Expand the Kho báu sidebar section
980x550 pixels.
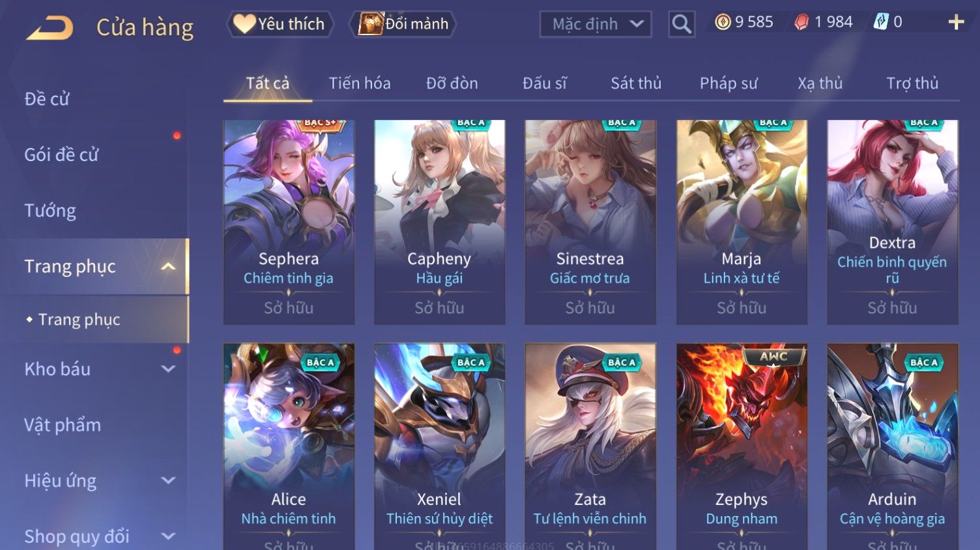(x=168, y=369)
